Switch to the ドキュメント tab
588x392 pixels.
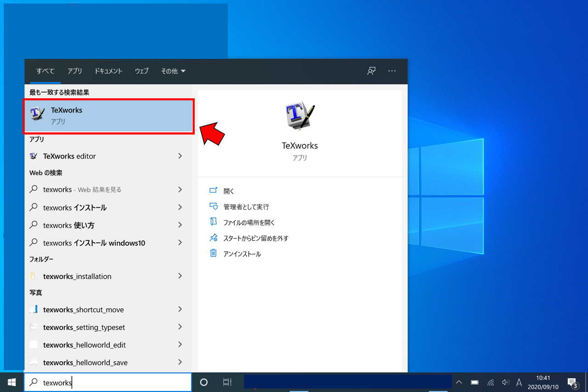108,71
